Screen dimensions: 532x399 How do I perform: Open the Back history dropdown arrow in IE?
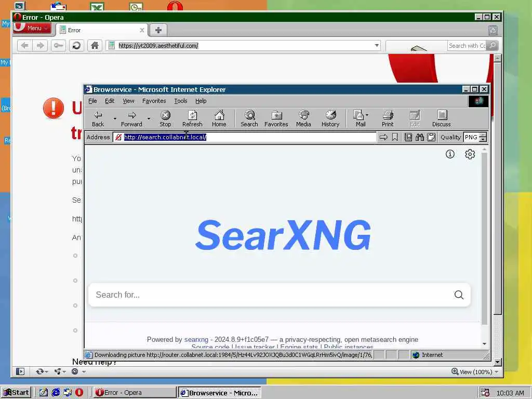tap(115, 118)
